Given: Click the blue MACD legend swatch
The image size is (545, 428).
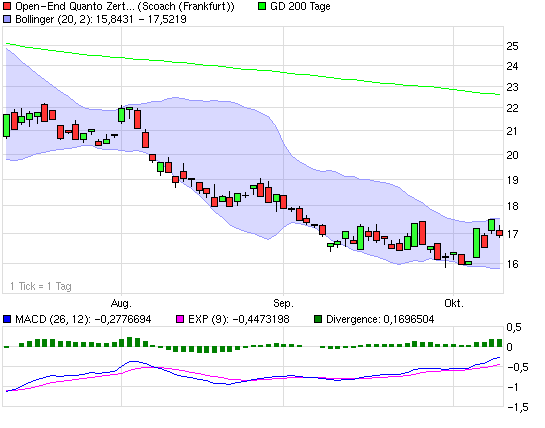Looking at the screenshot, I should [7, 319].
